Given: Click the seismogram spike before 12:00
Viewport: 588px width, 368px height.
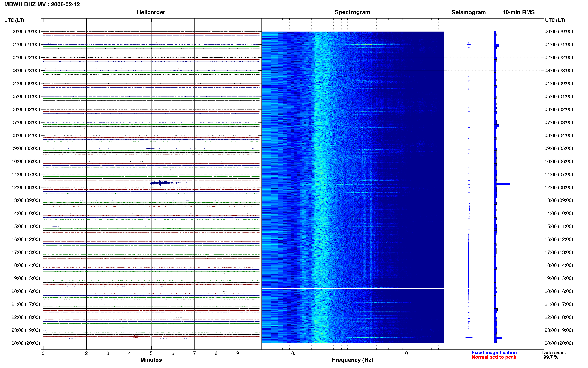Looking at the screenshot, I should tap(469, 184).
